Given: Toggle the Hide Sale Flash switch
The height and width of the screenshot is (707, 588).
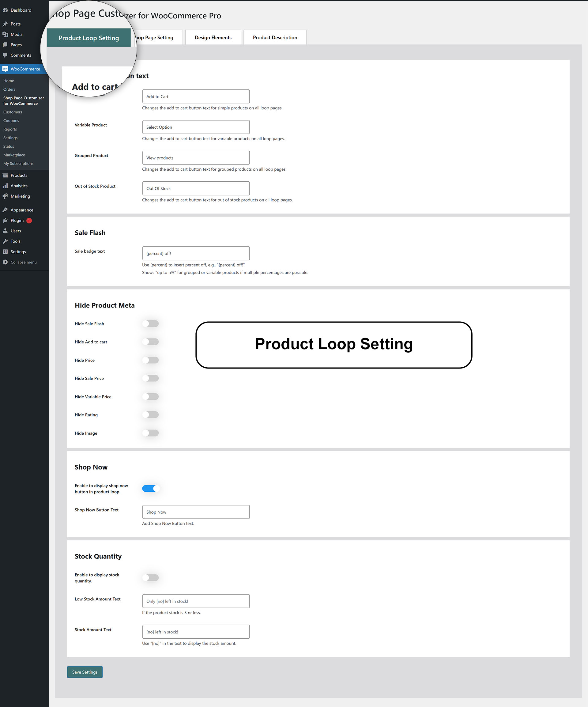Looking at the screenshot, I should pyautogui.click(x=150, y=324).
